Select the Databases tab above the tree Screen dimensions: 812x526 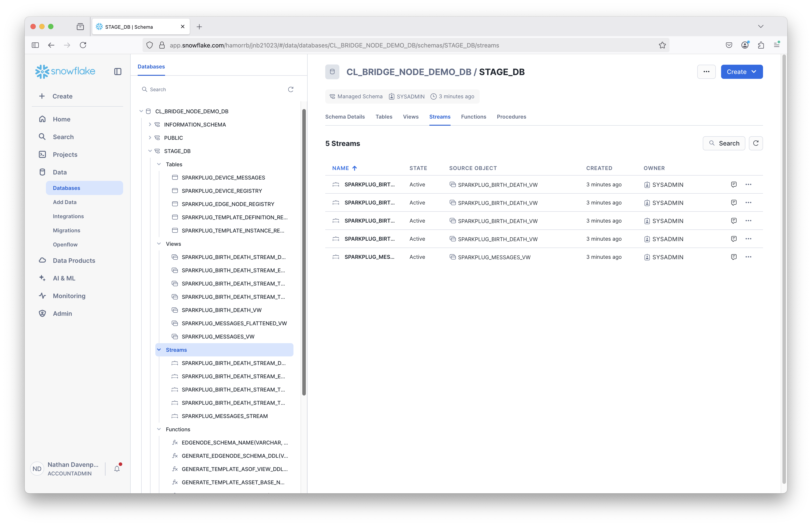pos(151,66)
